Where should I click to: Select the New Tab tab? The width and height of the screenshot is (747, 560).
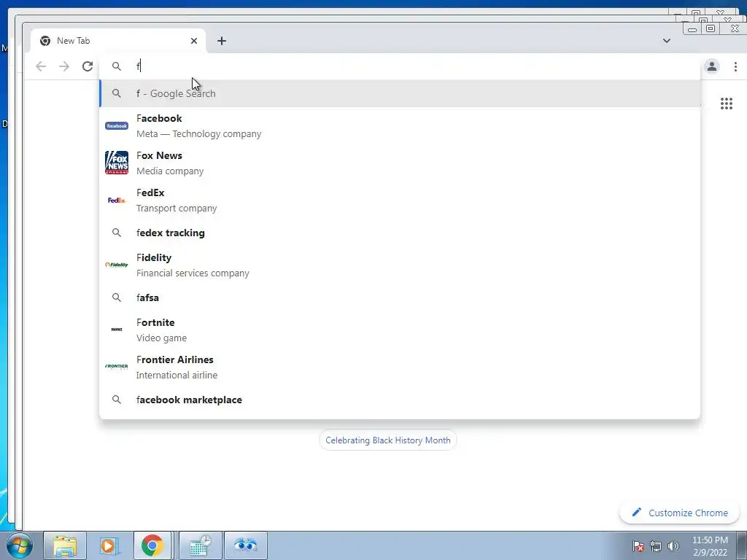[118, 41]
